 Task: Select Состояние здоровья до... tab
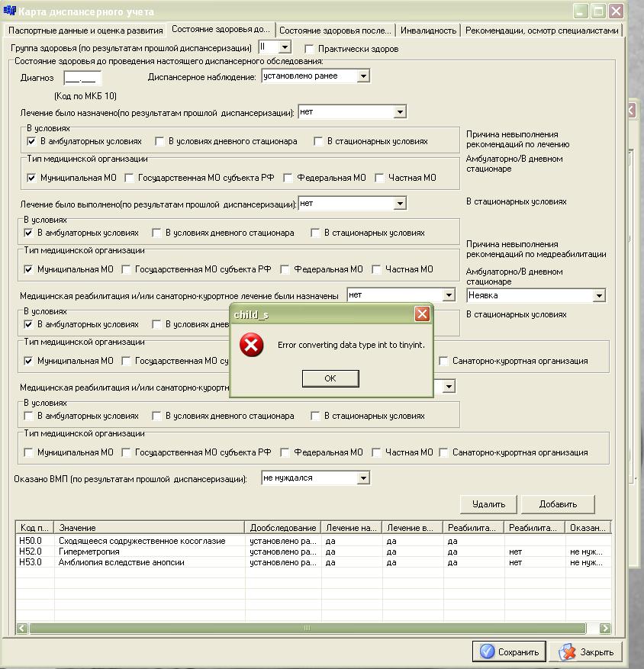[x=221, y=29]
